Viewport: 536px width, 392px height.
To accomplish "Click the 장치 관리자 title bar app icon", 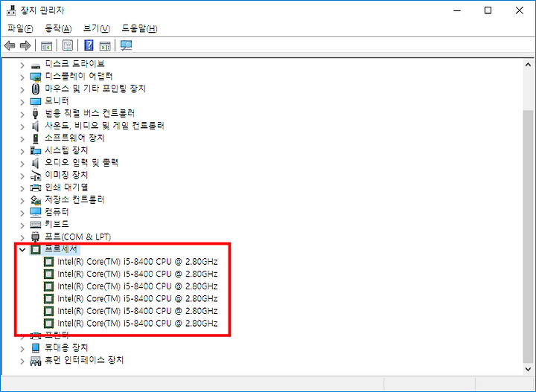I will pyautogui.click(x=11, y=10).
